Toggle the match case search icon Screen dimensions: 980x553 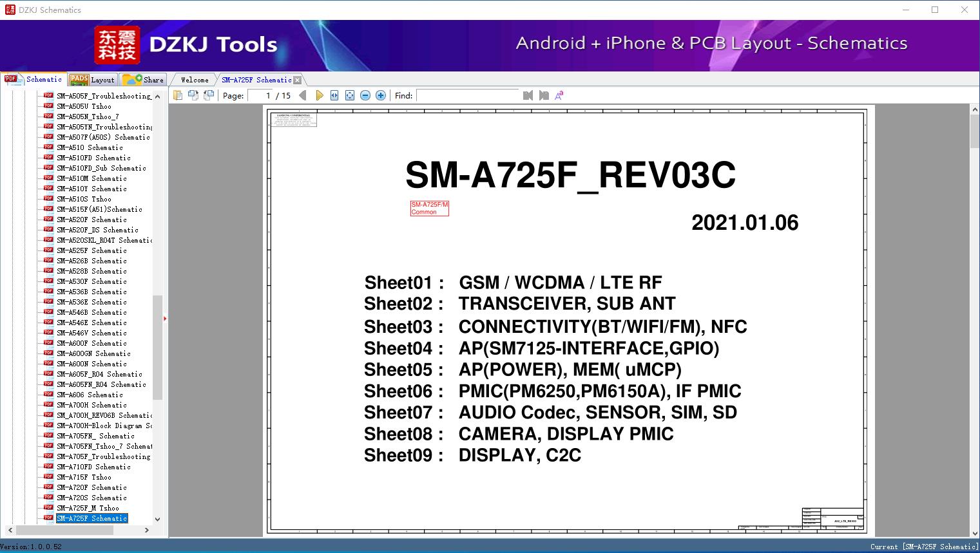coord(559,95)
